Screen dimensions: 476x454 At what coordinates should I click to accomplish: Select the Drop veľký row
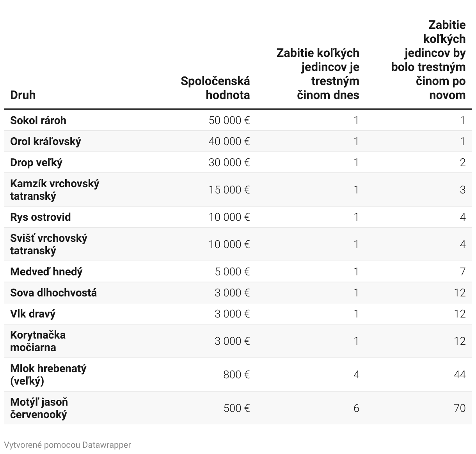click(238, 162)
